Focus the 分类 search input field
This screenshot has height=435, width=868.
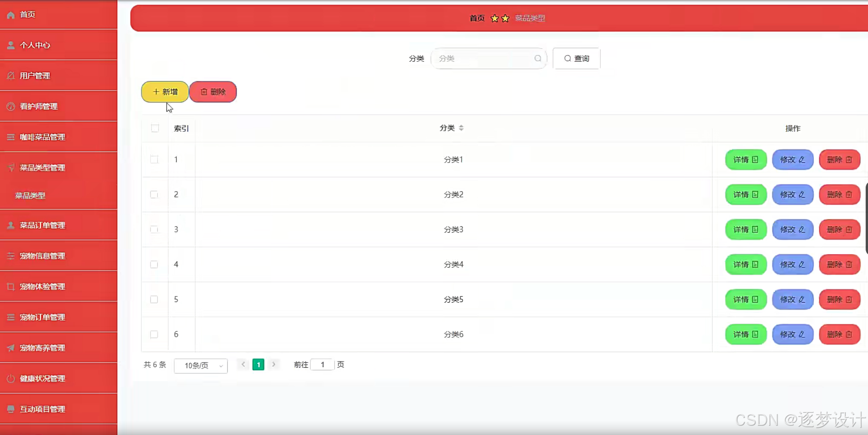[489, 59]
